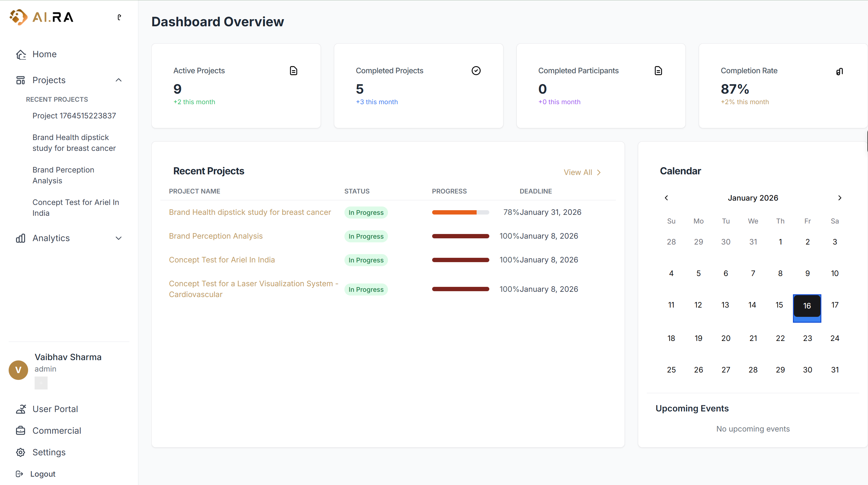Screen dimensions: 868x485
Task: Collapse the Projects section chevron
Action: pyautogui.click(x=119, y=80)
